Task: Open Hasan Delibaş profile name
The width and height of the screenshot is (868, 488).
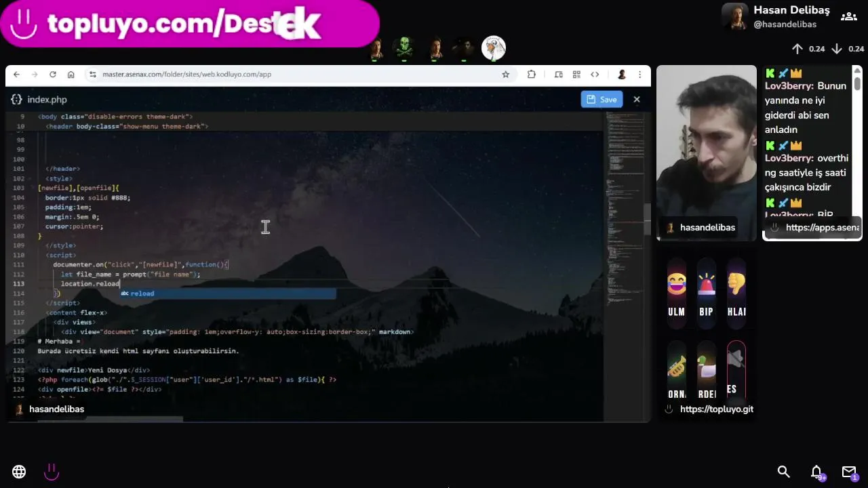Action: point(791,10)
